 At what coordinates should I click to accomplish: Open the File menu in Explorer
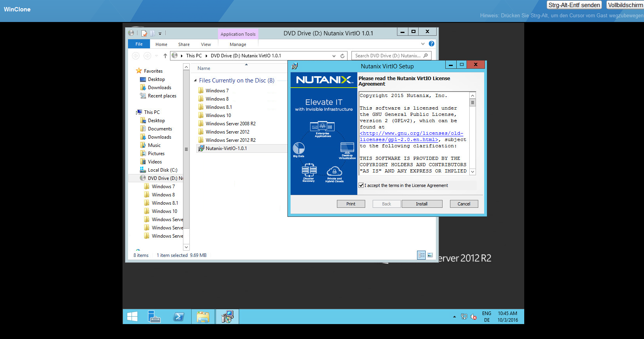[x=139, y=44]
